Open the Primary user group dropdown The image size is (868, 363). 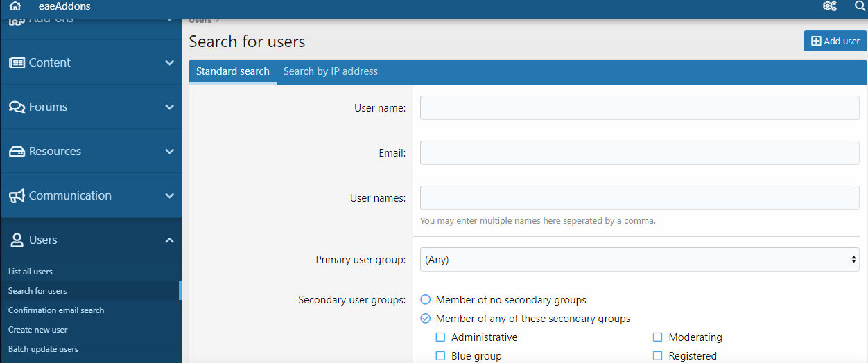(639, 260)
